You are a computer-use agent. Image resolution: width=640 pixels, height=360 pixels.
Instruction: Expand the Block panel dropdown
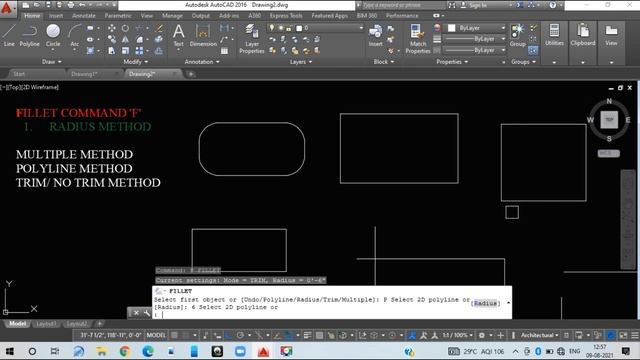(x=384, y=62)
